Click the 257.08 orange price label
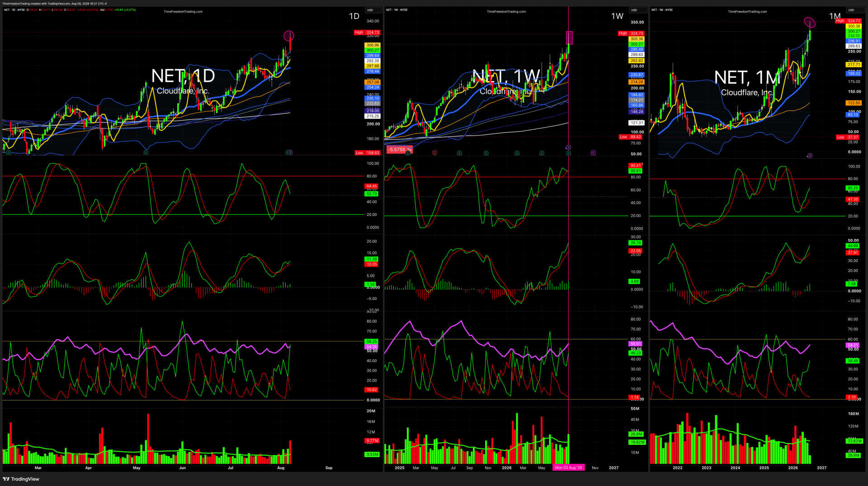The image size is (868, 486). pyautogui.click(x=373, y=82)
